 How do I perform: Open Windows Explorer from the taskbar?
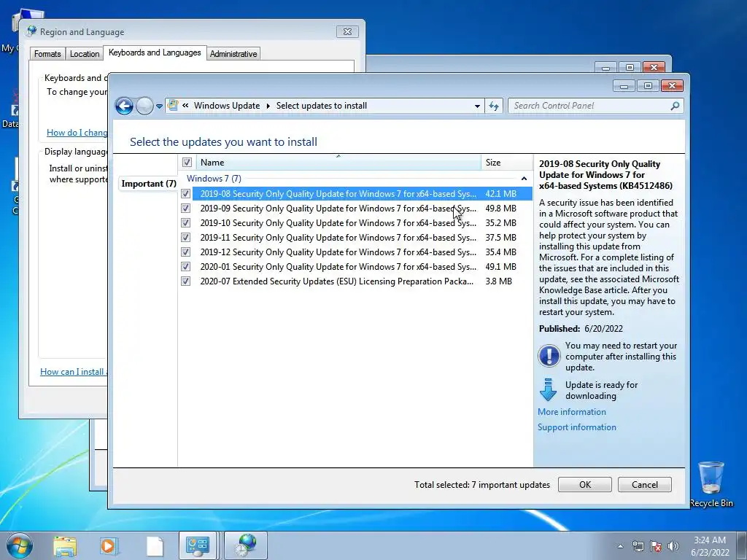(x=65, y=546)
